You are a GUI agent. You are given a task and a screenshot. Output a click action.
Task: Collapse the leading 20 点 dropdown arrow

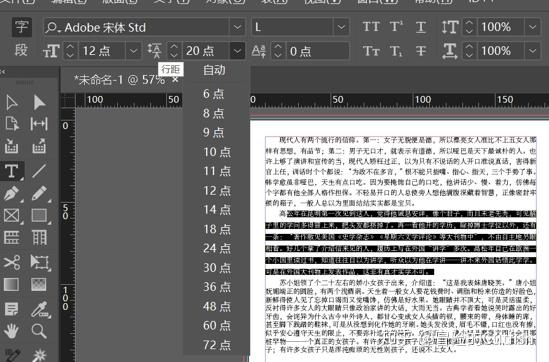pos(237,51)
